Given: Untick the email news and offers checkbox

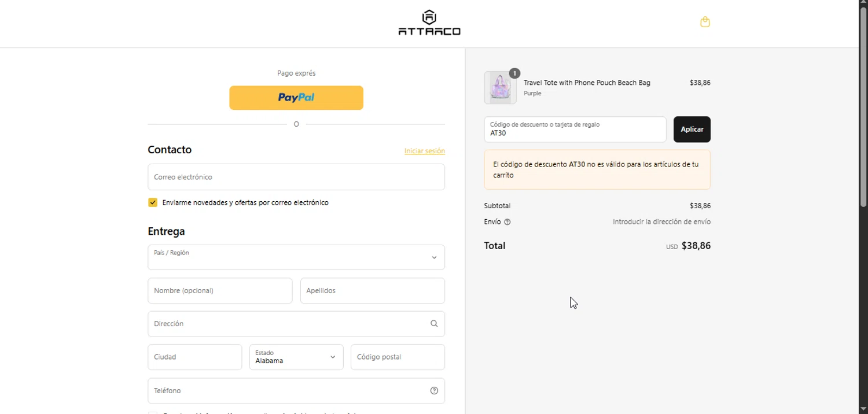Looking at the screenshot, I should 153,202.
